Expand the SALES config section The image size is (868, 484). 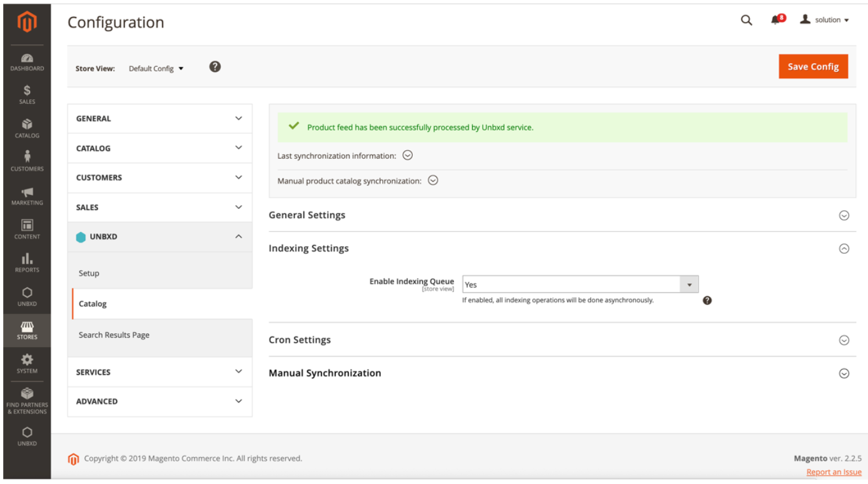pos(159,207)
